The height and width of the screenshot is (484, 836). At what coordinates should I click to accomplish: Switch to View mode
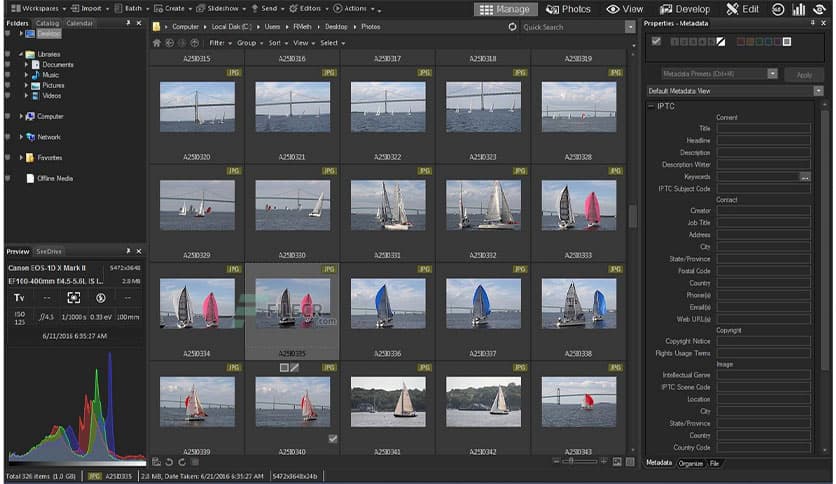(x=625, y=10)
